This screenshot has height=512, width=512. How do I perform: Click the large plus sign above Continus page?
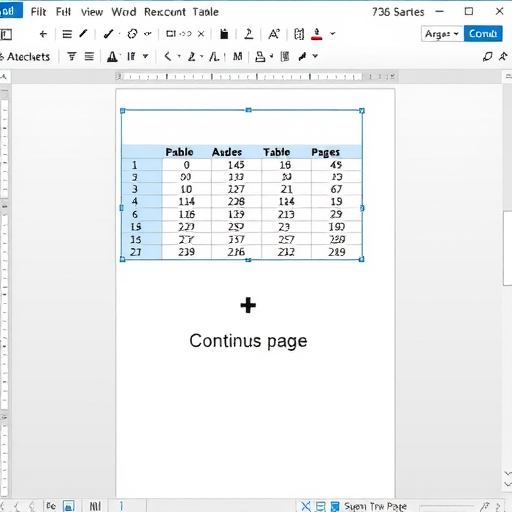248,305
